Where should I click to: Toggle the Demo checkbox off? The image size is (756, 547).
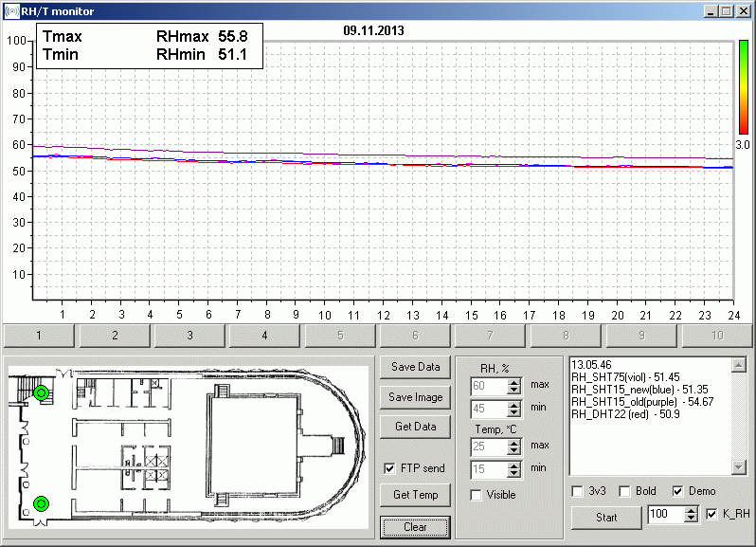click(677, 491)
